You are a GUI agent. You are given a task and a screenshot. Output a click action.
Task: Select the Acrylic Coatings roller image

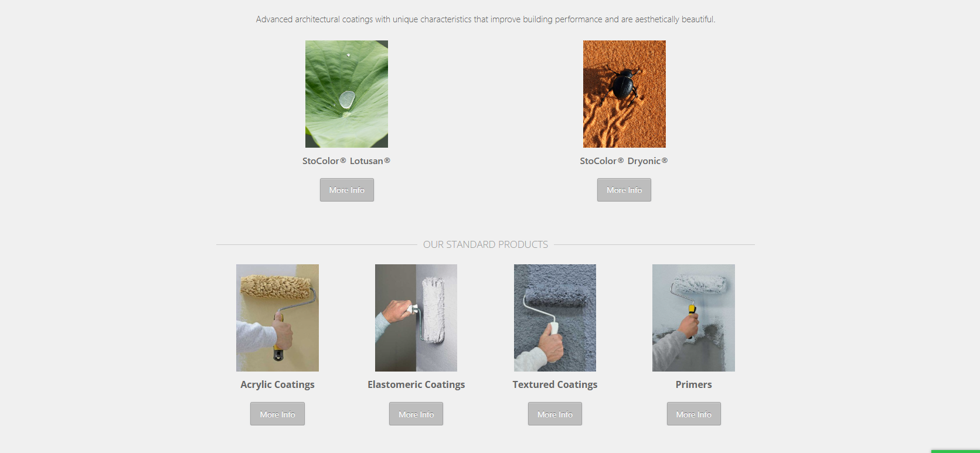click(277, 318)
